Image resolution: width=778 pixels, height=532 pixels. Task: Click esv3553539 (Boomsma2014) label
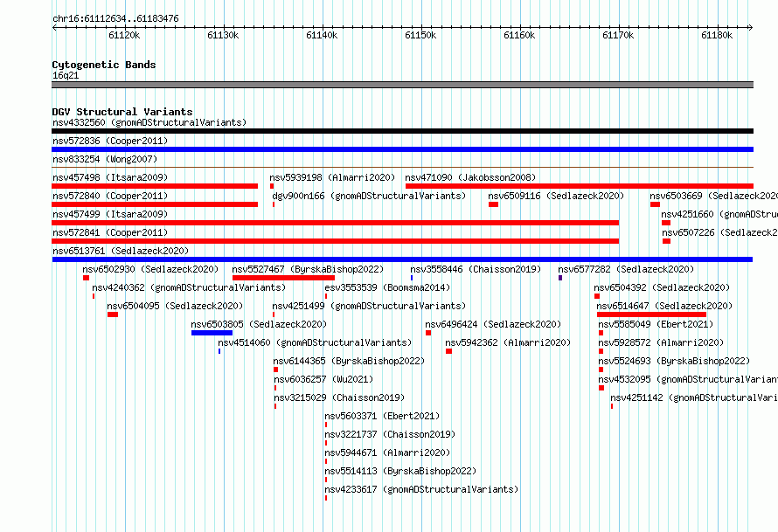[x=387, y=287]
